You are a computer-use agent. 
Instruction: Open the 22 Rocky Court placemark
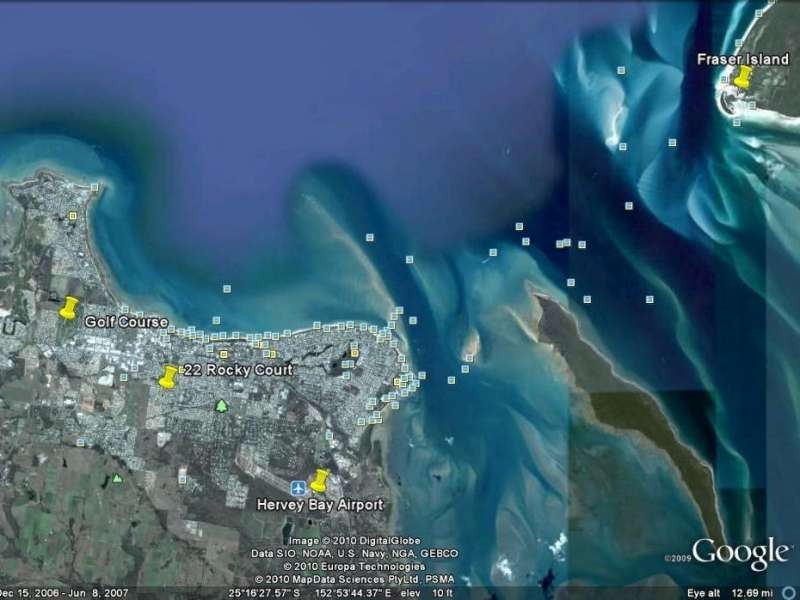[x=167, y=377]
